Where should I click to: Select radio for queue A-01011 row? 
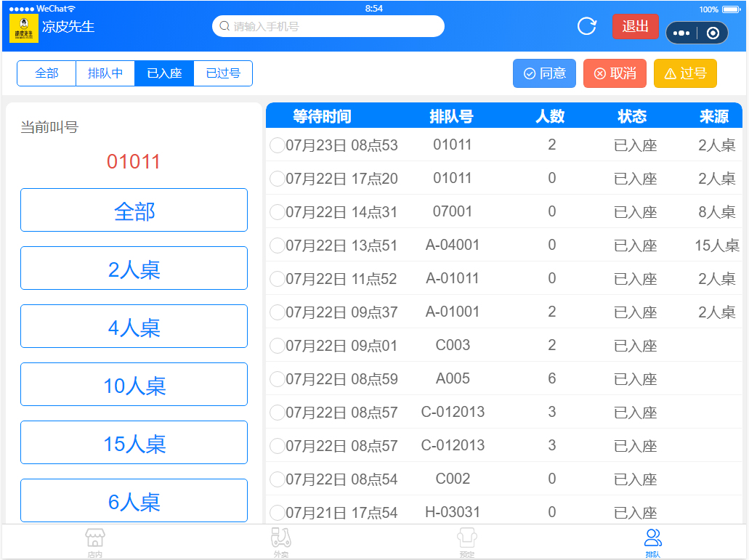(x=278, y=279)
